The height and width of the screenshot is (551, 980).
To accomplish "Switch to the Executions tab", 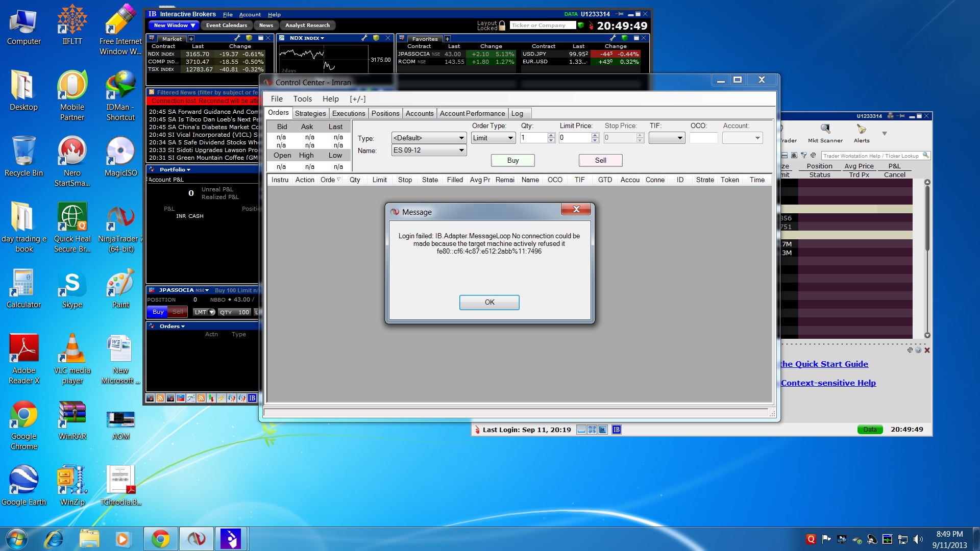I will click(x=349, y=113).
